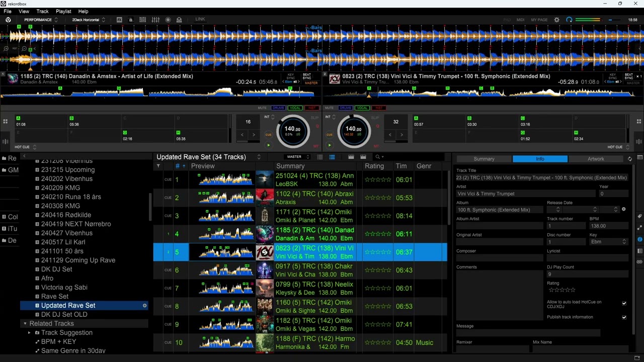Click the MIDI button in the top bar
This screenshot has width=644, height=362.
click(520, 20)
